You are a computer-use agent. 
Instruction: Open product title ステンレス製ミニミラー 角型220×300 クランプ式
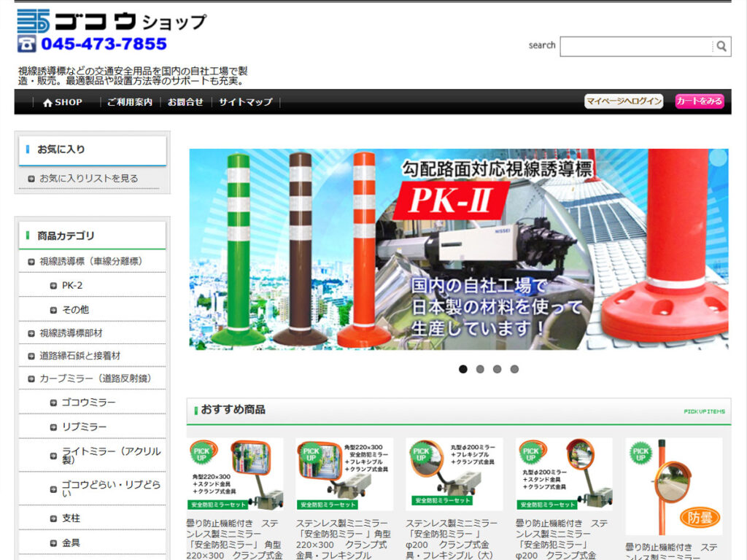(344, 539)
